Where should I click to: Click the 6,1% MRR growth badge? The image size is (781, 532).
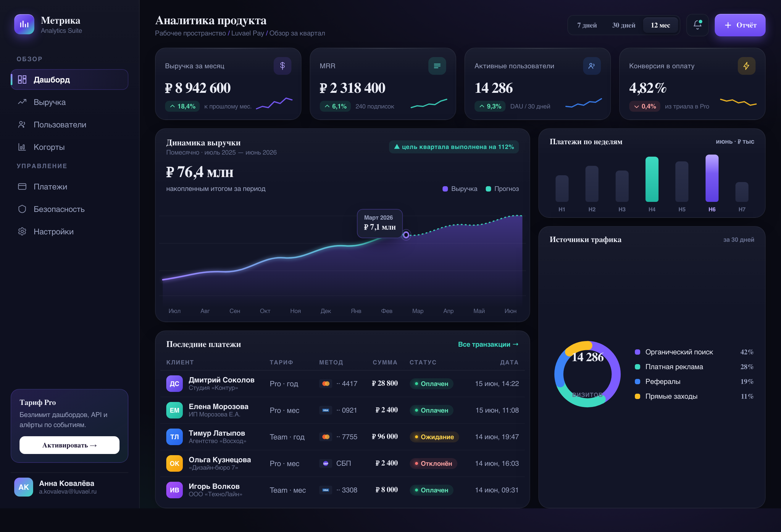pos(335,106)
